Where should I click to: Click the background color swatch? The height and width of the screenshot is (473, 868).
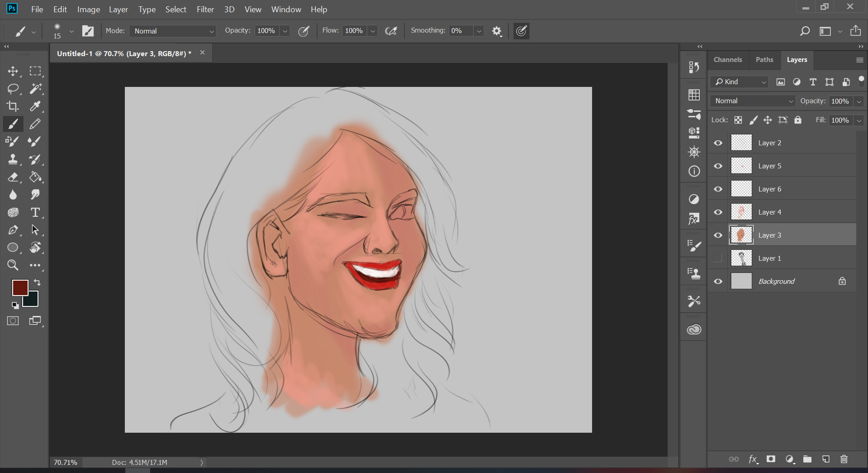[33, 300]
